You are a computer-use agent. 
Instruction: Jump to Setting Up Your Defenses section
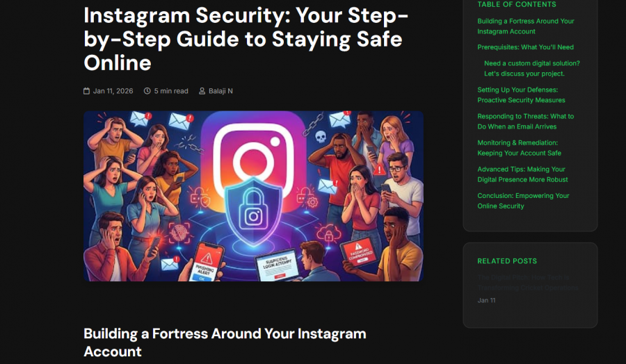coord(521,95)
